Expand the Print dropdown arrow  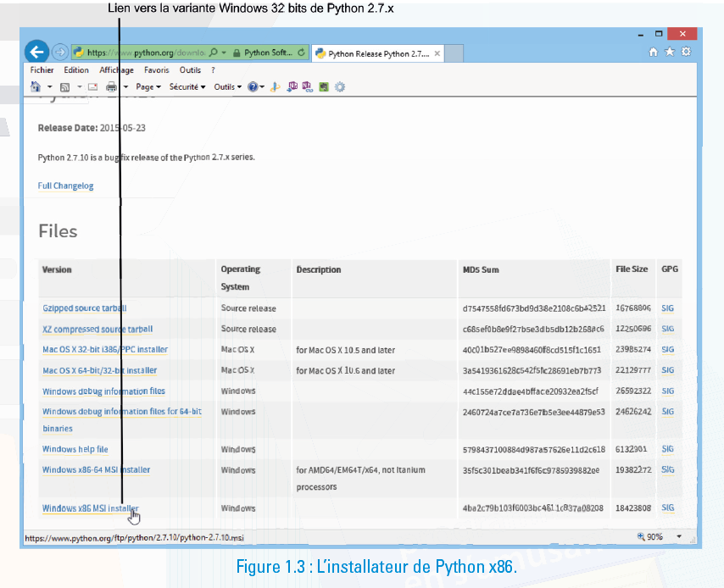[125, 86]
